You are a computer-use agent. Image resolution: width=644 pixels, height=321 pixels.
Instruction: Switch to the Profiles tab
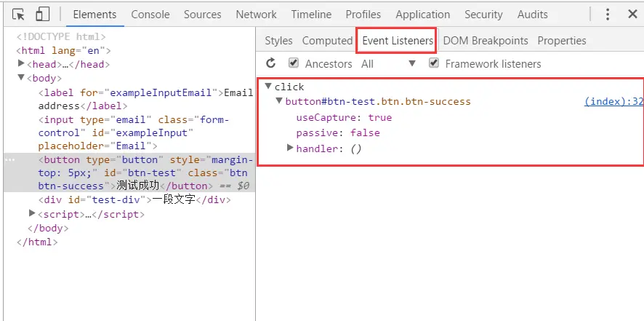click(x=363, y=15)
